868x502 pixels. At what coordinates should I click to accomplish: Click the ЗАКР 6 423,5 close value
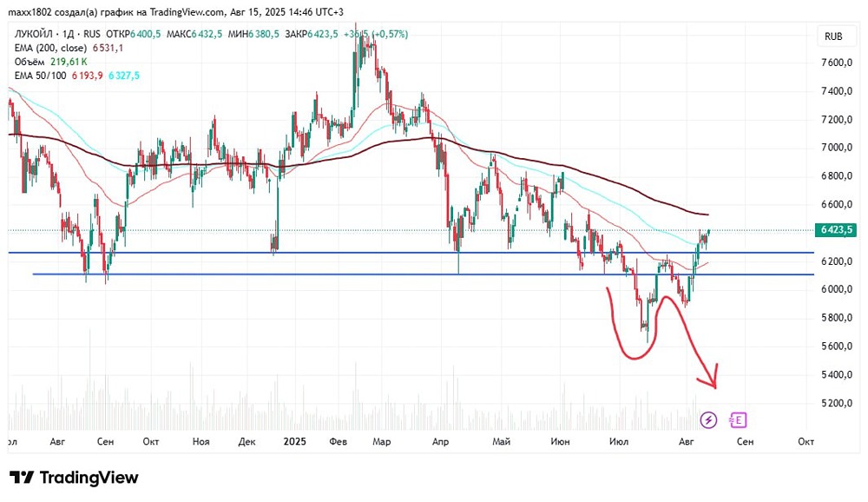(x=311, y=35)
